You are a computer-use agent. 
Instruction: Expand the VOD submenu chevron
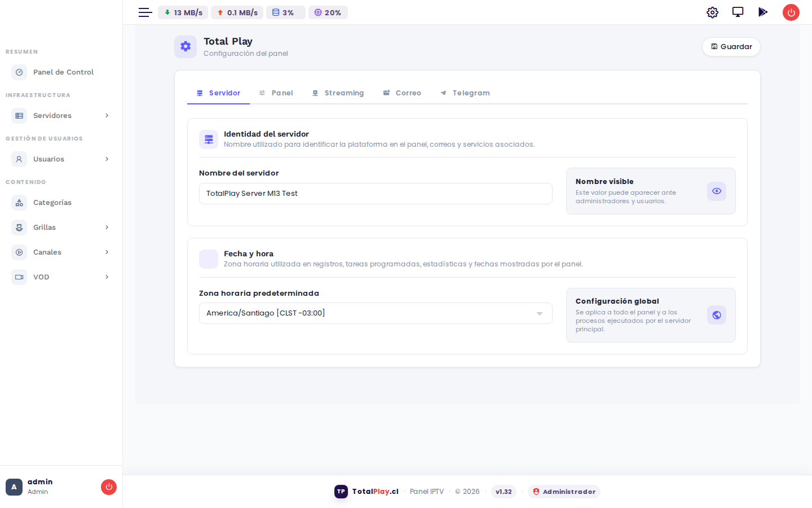(x=107, y=277)
